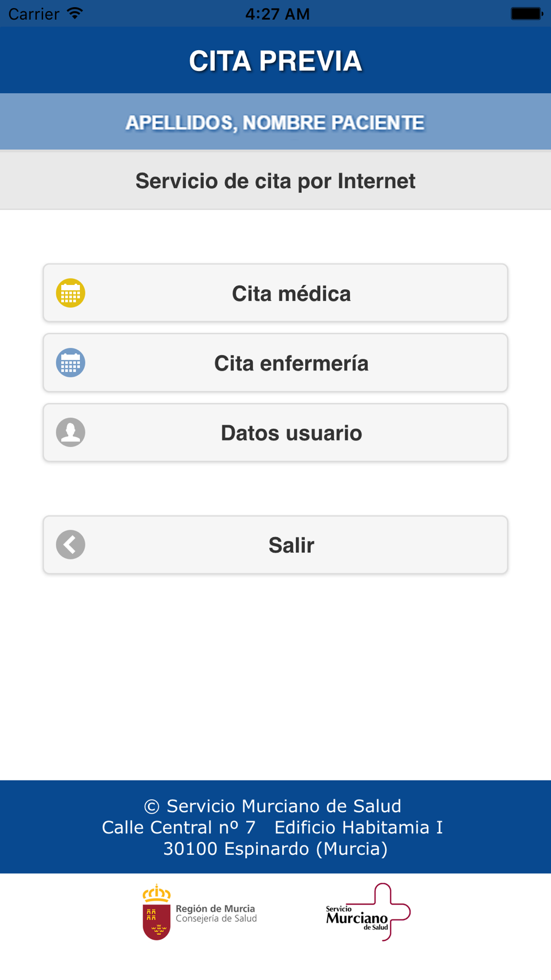The width and height of the screenshot is (551, 980).
Task: Tap the CITA PREVIA header title
Action: [275, 61]
